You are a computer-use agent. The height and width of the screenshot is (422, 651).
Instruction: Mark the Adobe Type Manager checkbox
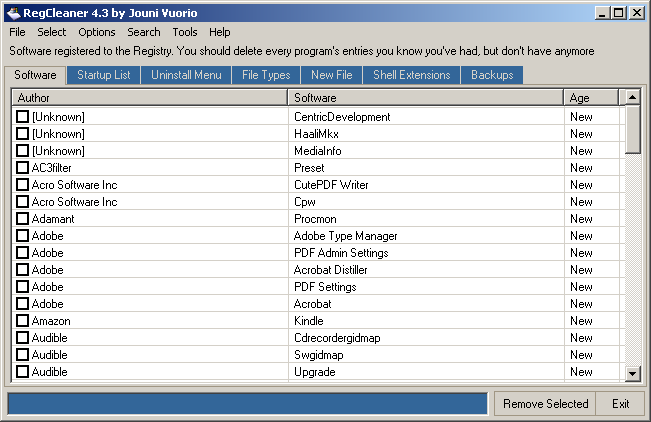(23, 236)
